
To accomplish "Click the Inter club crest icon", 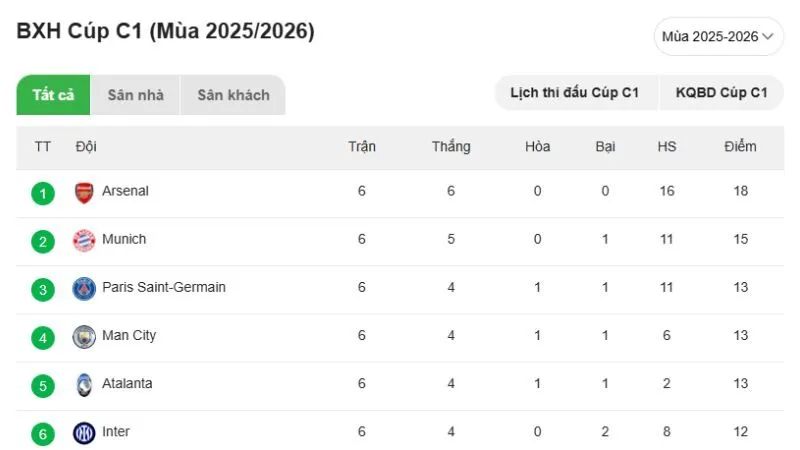I will tap(84, 432).
